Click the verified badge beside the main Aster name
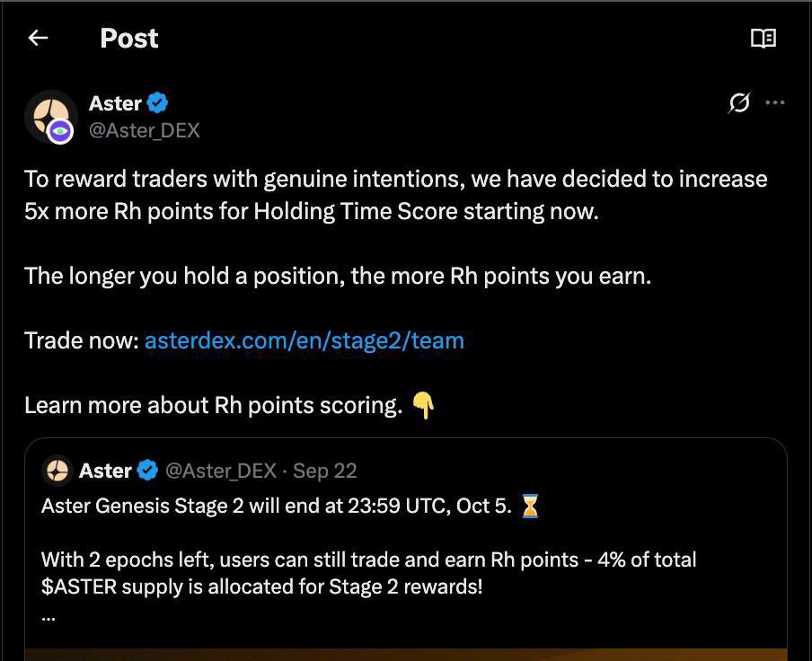 (158, 103)
